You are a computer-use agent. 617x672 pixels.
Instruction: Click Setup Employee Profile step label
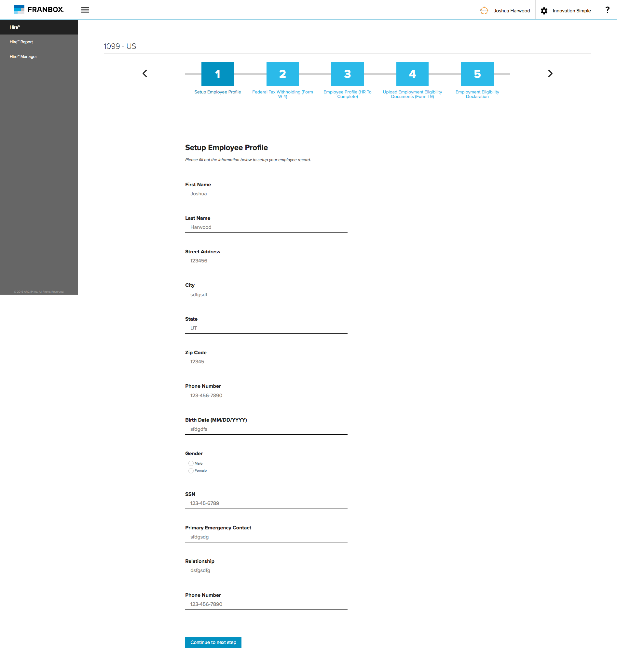click(218, 92)
